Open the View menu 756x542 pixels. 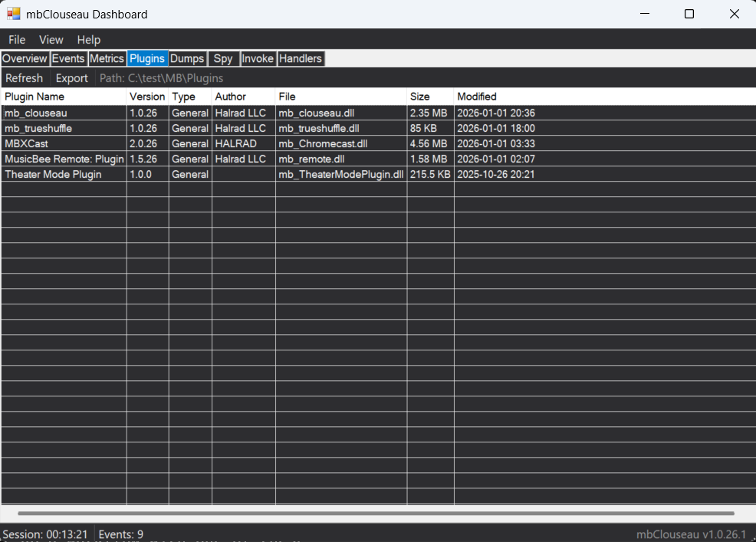point(51,40)
